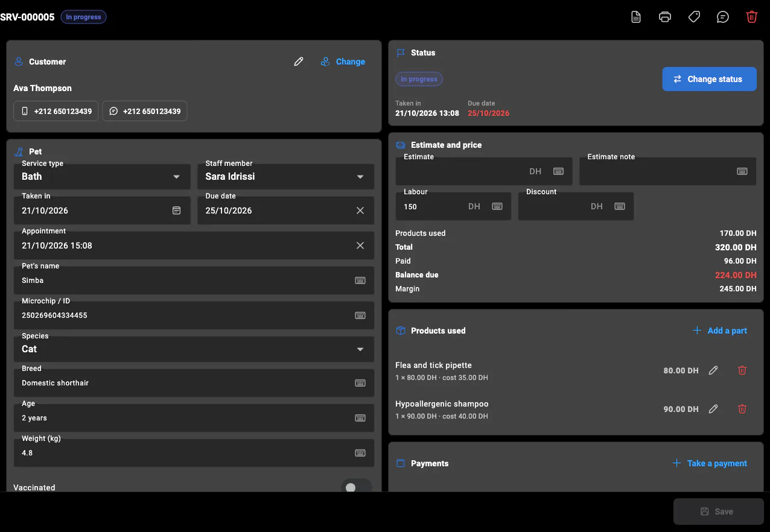Open calendar picker for Taken in date
Viewport: 770px width, 532px height.
tap(177, 211)
